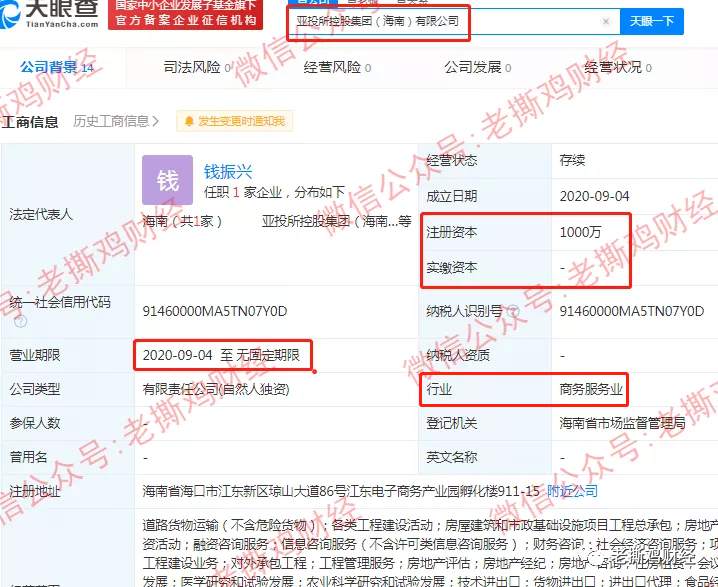Click the purple 钱 avatar thumbnail
Image resolution: width=718 pixels, height=587 pixels.
[x=167, y=180]
